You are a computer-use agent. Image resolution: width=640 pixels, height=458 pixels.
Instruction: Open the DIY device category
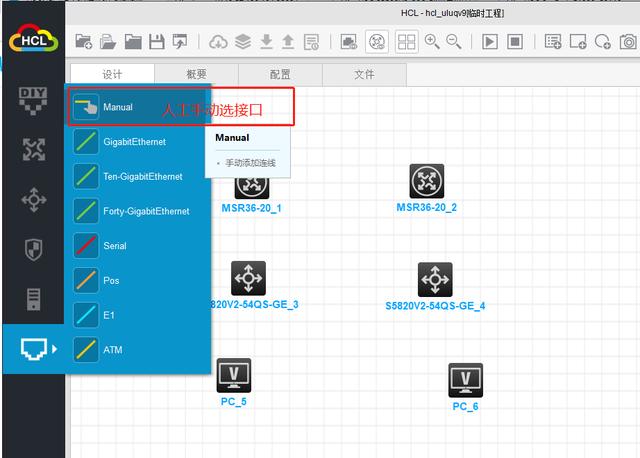(33, 100)
